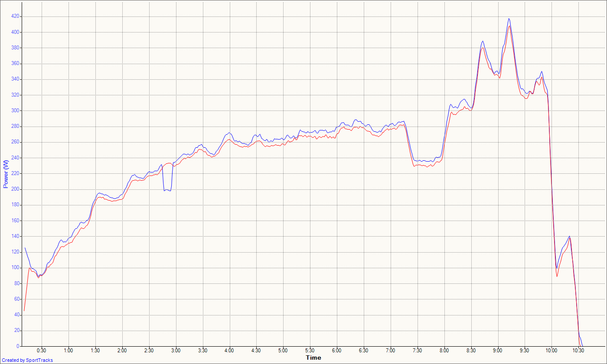Select the 5:00 time axis label
Viewport: 607px width, 364px height.
(283, 350)
